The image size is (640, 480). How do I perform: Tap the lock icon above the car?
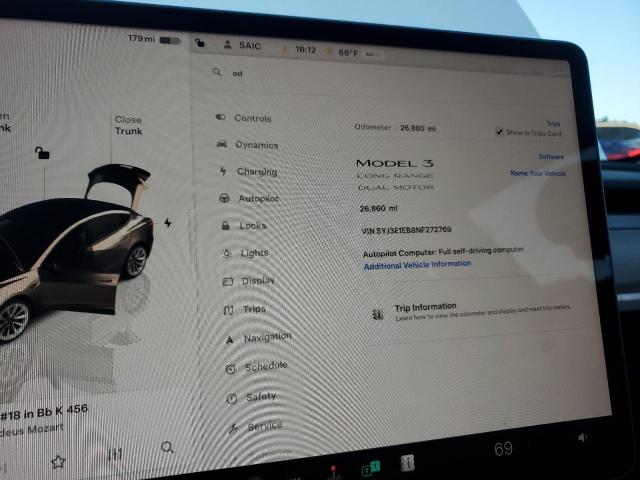point(42,152)
